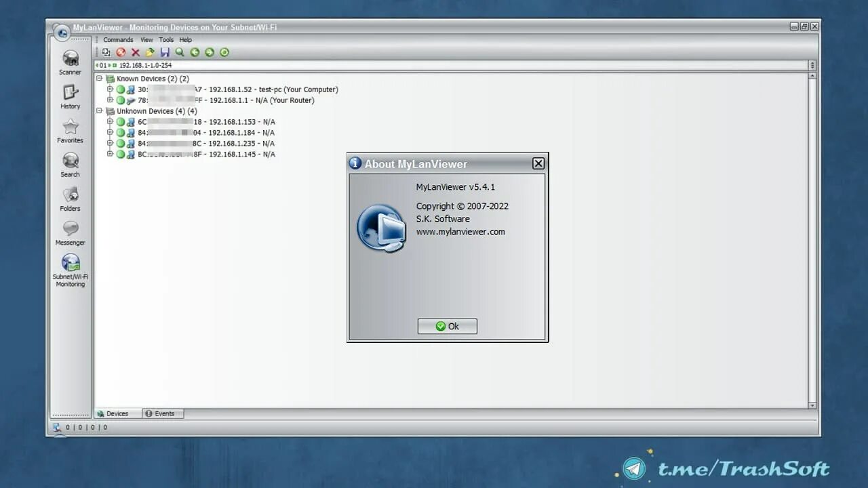Expand the 192.168.1.153 device node
The height and width of the screenshot is (488, 868).
(110, 122)
